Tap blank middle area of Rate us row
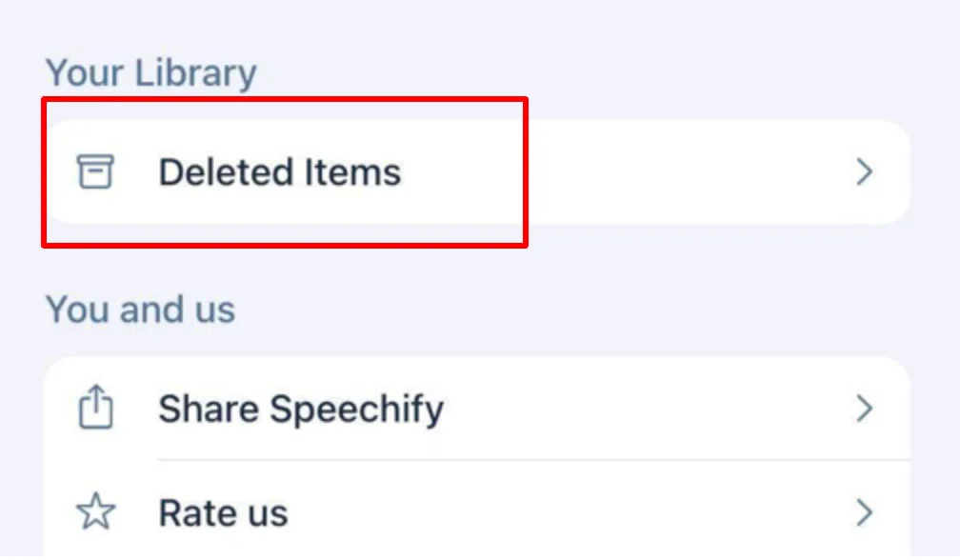The width and height of the screenshot is (960, 560). (571, 513)
